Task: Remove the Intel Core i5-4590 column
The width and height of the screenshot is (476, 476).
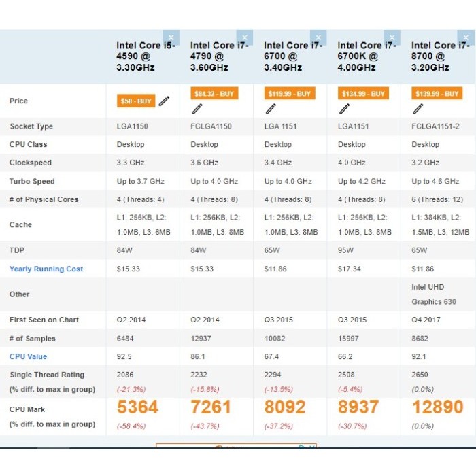Action: click(171, 37)
